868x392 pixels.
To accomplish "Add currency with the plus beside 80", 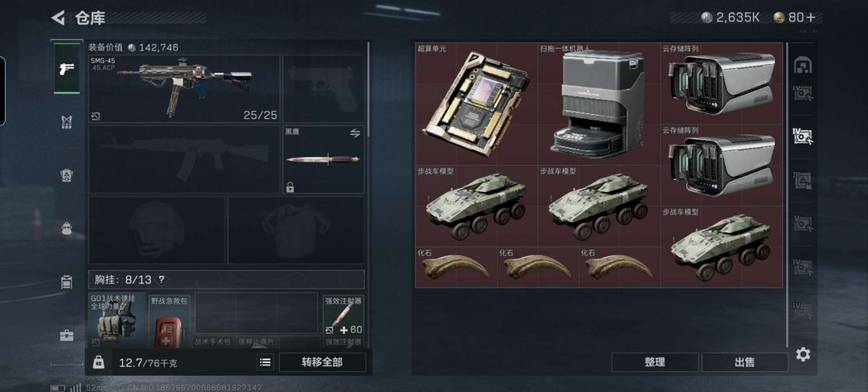I will click(811, 18).
